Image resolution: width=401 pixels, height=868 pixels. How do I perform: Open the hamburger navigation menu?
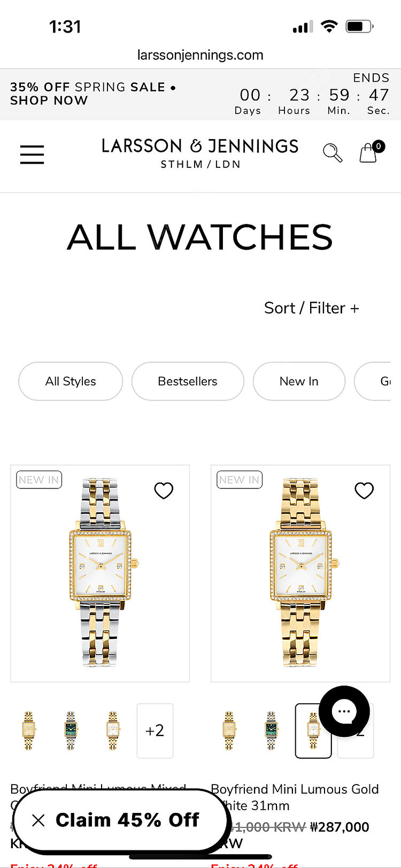pos(32,154)
